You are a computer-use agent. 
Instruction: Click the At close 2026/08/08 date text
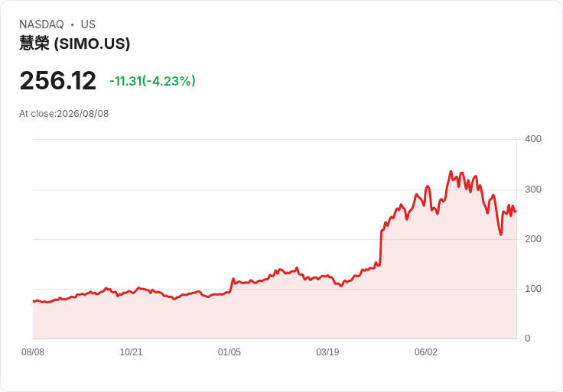64,114
